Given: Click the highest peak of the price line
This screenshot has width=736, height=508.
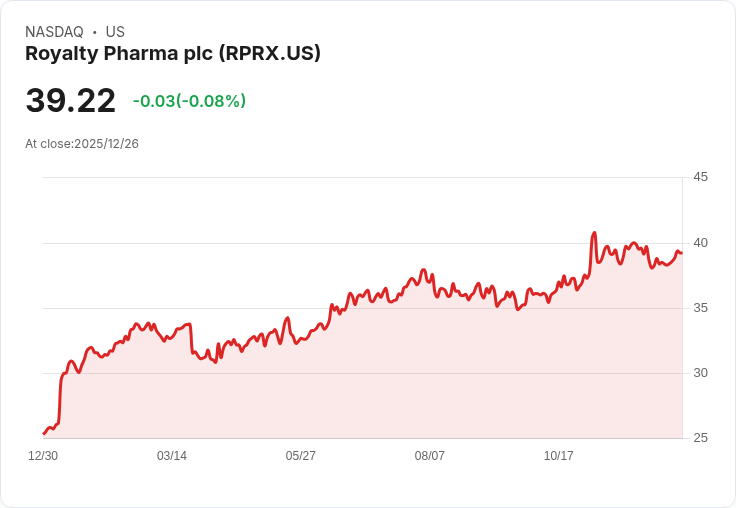Looking at the screenshot, I should 594,233.
